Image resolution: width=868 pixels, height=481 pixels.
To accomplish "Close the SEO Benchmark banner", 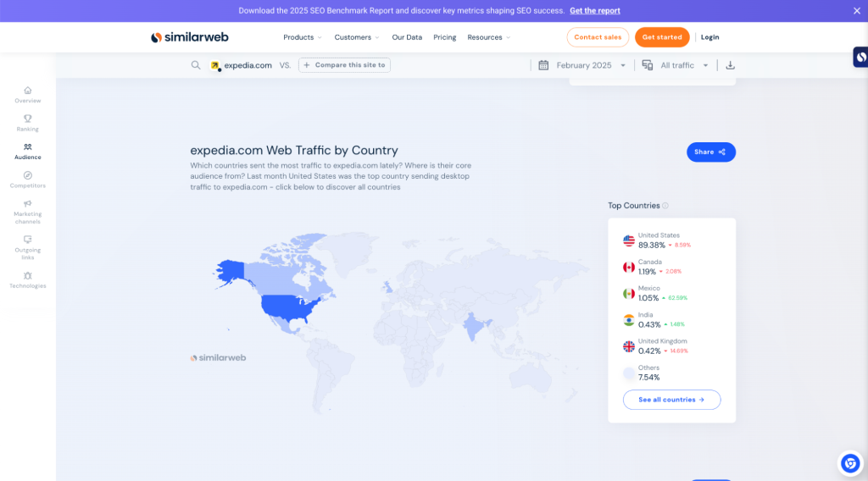I will tap(857, 10).
